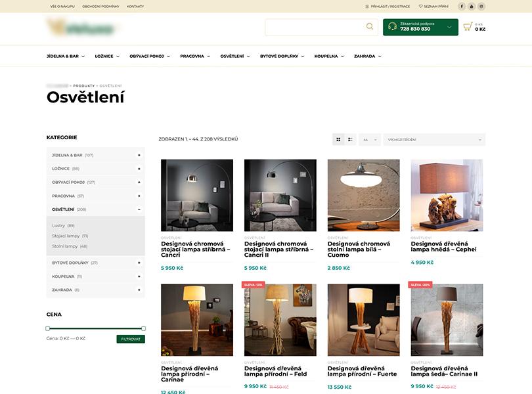Click Produkty breadcrumb link
The height and width of the screenshot is (394, 532).
click(84, 86)
